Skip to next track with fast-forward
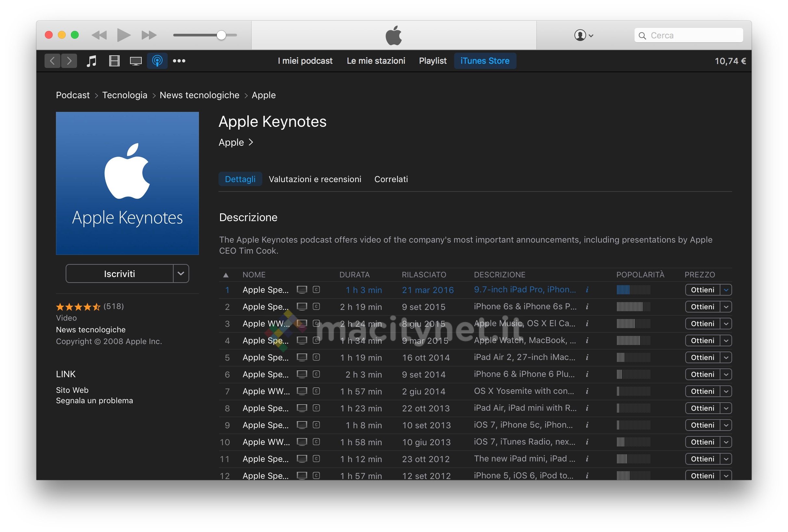The height and width of the screenshot is (532, 788). [149, 35]
